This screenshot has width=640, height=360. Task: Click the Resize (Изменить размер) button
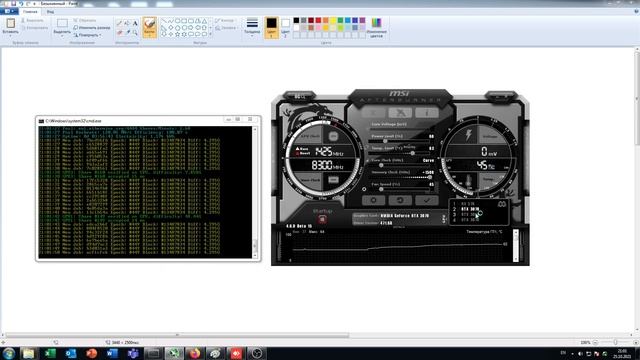click(x=92, y=28)
